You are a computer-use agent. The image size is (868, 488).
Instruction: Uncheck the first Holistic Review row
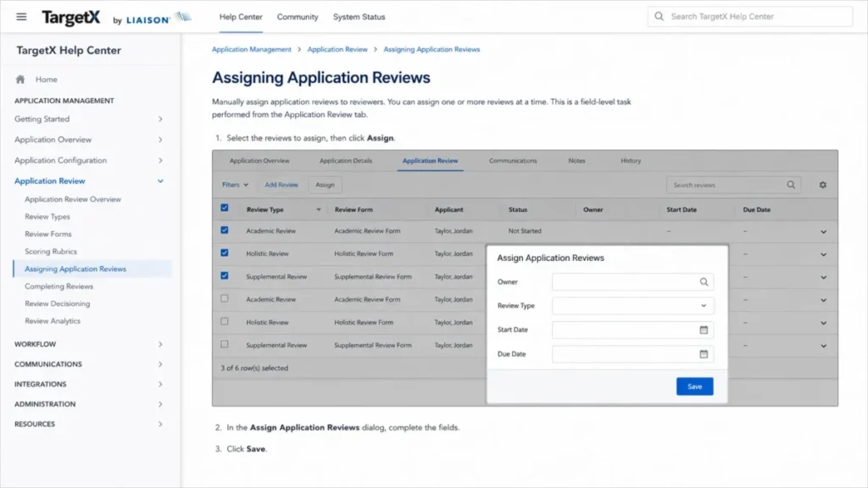coord(224,252)
